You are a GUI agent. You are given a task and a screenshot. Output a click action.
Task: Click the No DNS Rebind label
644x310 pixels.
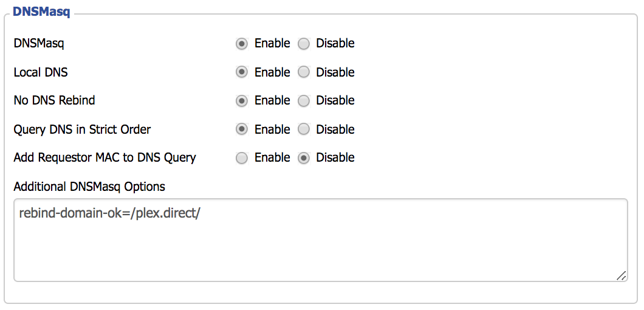tap(54, 101)
